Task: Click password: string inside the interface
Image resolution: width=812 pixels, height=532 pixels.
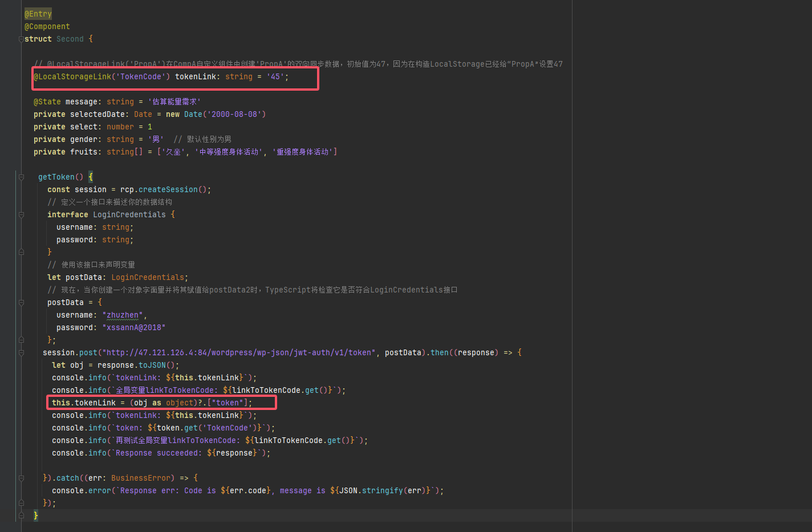Action: [95, 239]
